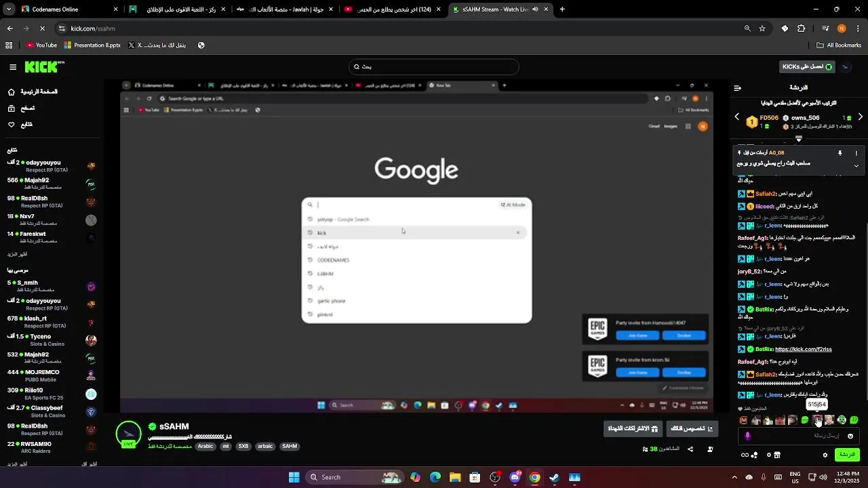Open the Windows Start menu
868x488 pixels.
click(x=294, y=477)
